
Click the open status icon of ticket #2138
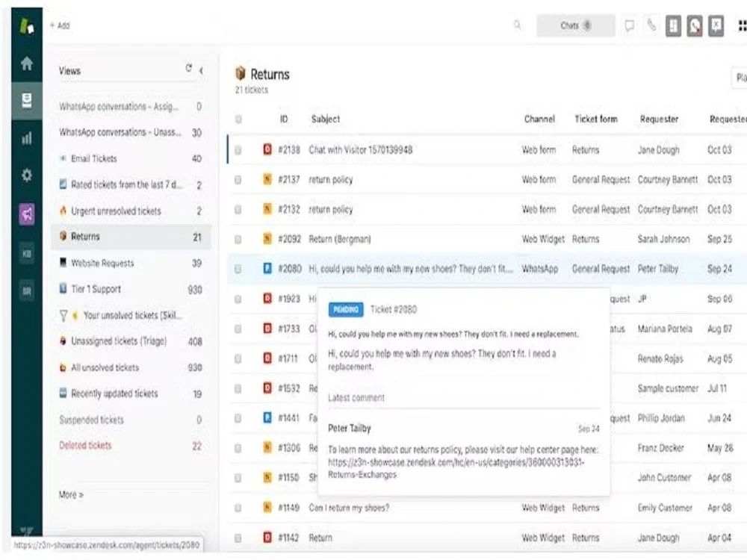267,149
